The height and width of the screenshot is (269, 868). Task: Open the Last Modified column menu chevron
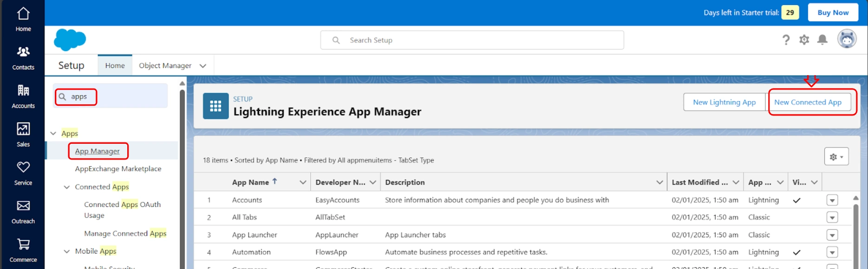point(736,182)
